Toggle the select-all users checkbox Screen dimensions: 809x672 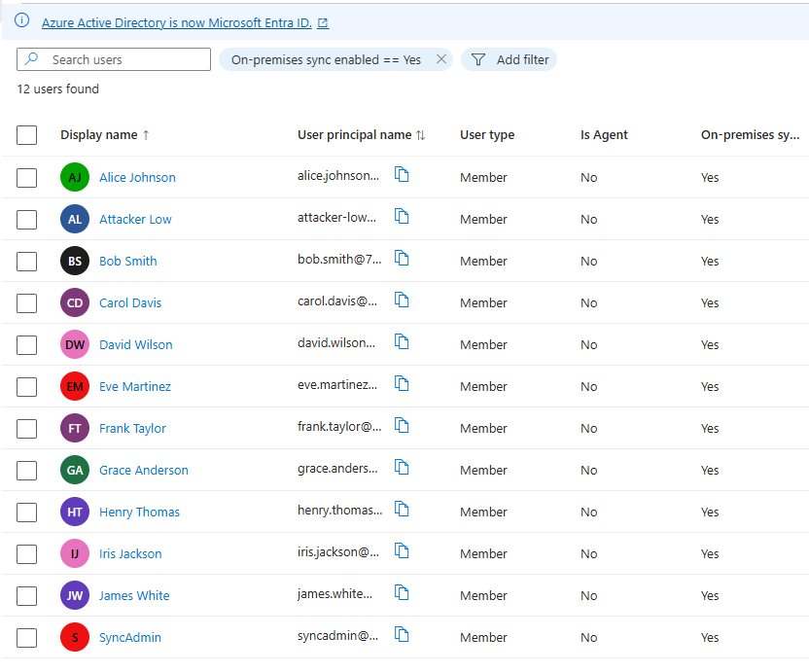coord(27,135)
